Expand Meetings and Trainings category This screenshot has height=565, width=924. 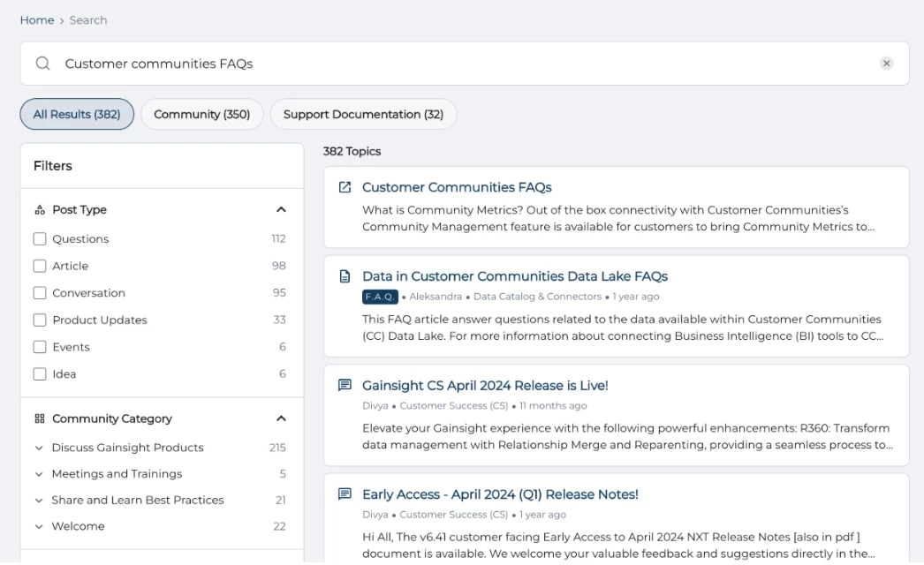tap(39, 474)
